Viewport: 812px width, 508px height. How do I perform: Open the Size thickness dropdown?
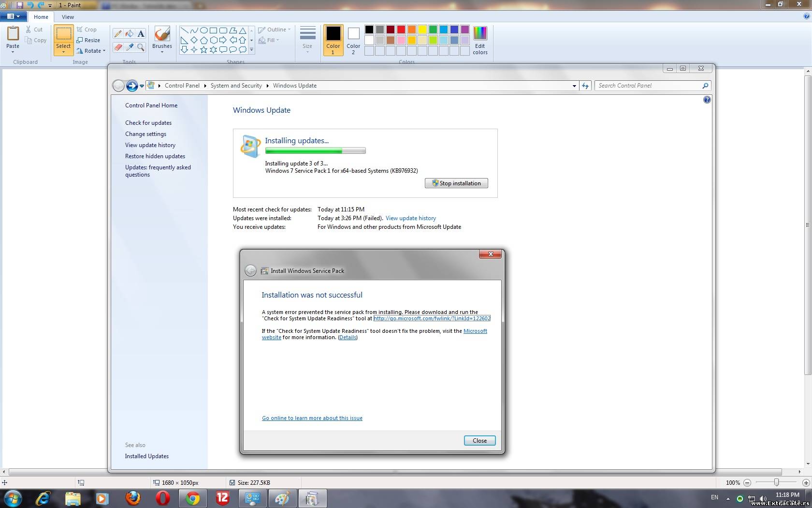point(307,40)
